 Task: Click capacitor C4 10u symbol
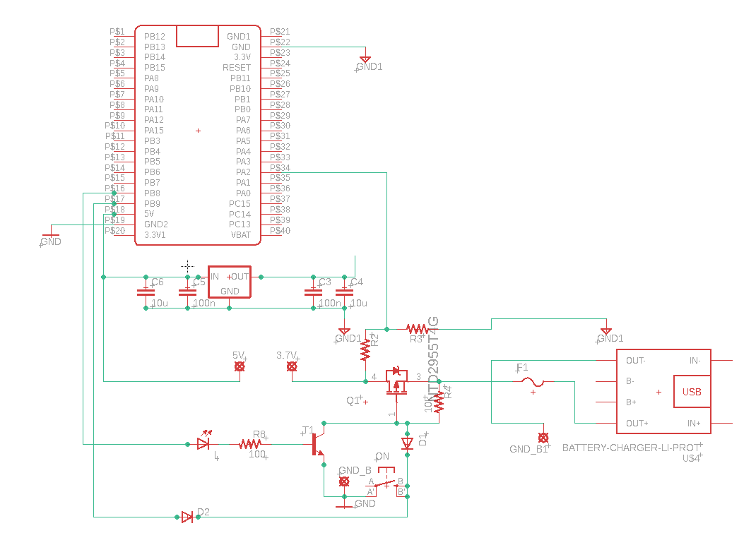(x=344, y=292)
